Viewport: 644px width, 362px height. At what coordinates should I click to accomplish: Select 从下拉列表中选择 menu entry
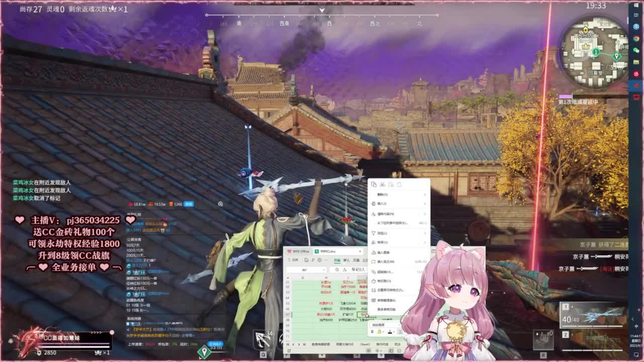click(399, 223)
